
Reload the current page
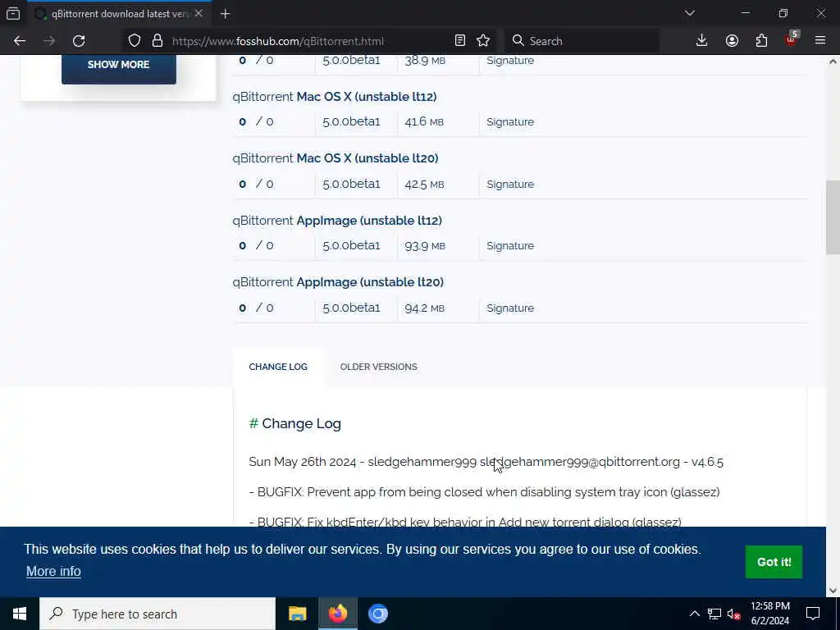tap(79, 41)
